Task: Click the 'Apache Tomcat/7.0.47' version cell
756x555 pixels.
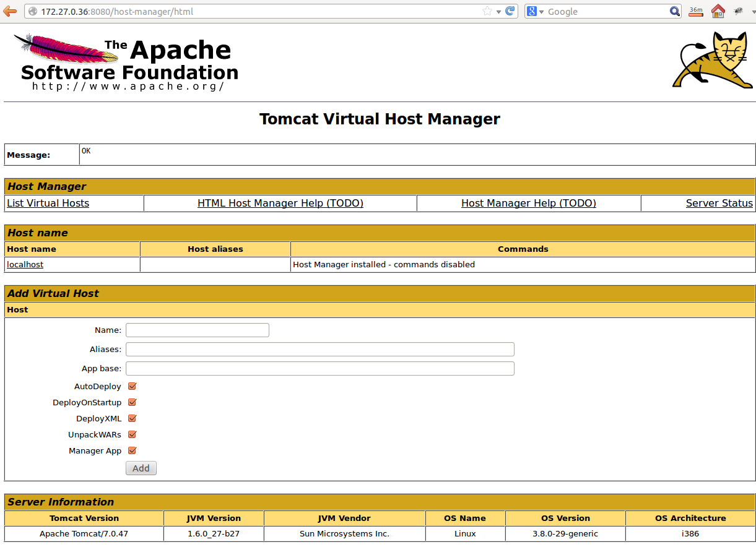Action: click(x=84, y=533)
